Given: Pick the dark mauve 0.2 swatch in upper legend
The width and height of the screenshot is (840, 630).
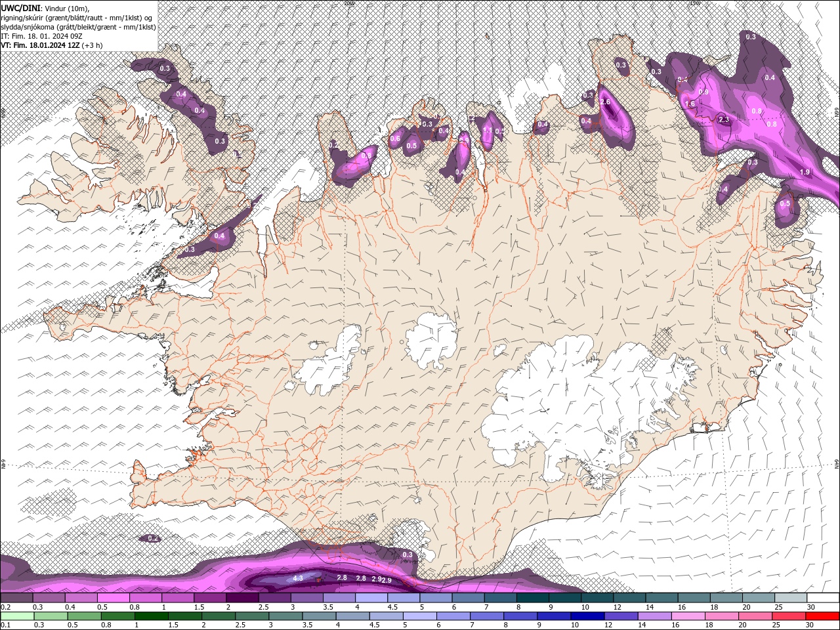Looking at the screenshot, I should pyautogui.click(x=16, y=598).
